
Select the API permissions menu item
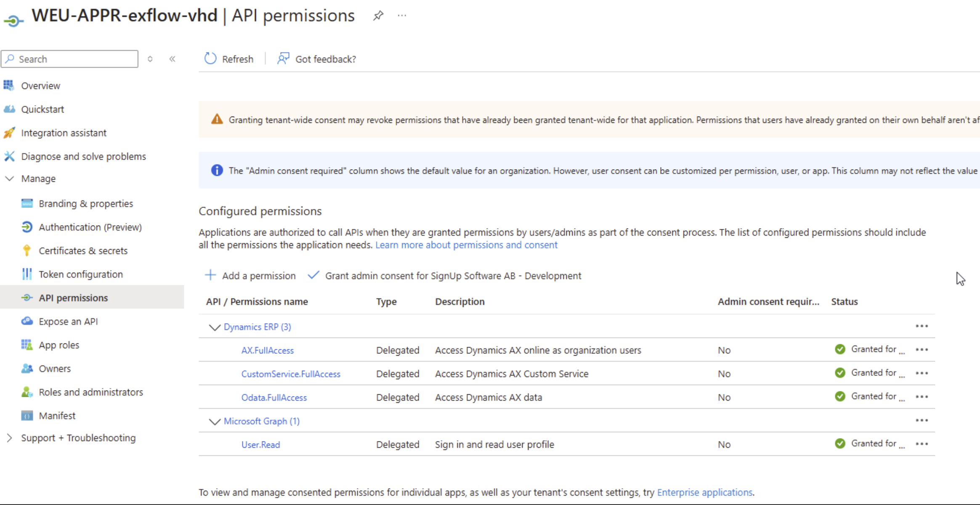coord(92,298)
